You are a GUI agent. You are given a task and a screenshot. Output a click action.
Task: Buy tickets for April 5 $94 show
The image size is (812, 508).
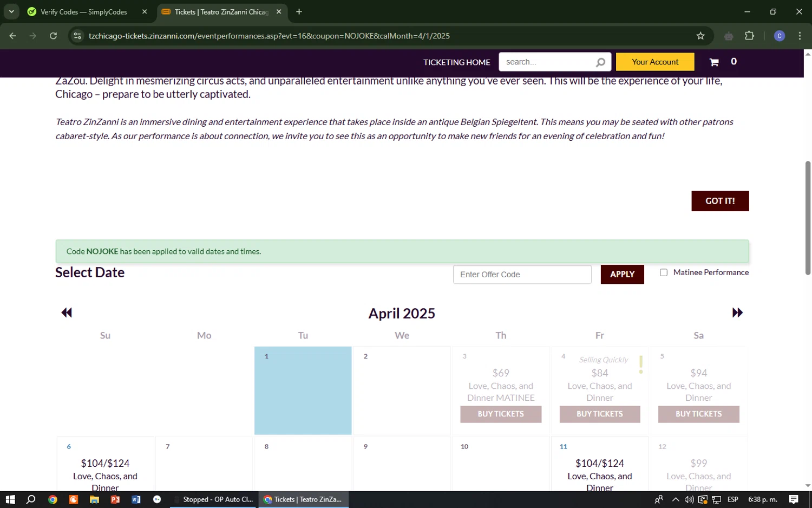698,414
